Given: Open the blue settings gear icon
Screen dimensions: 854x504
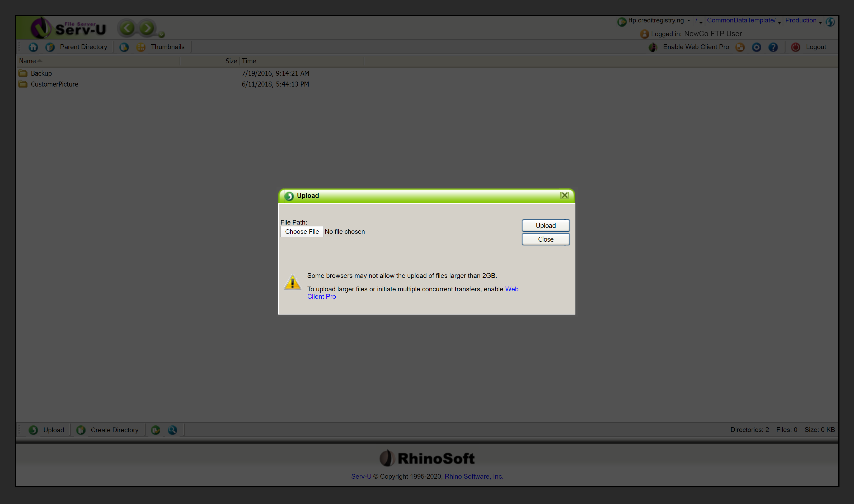Looking at the screenshot, I should [757, 47].
